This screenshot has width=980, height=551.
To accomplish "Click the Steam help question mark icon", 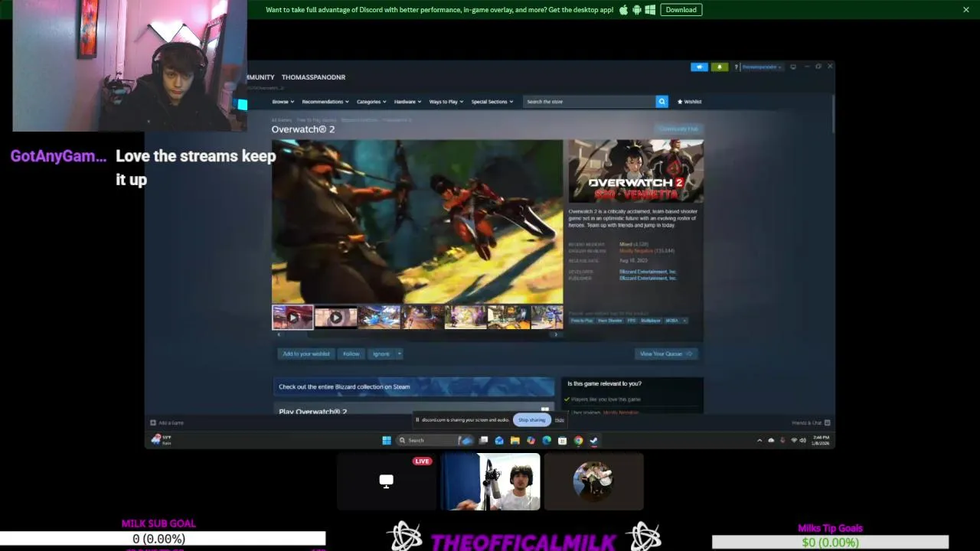I will [736, 67].
